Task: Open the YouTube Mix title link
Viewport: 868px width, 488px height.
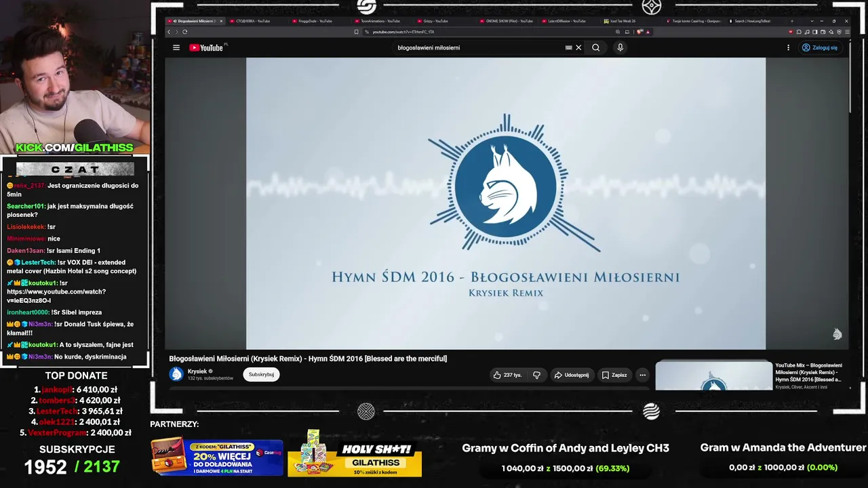Action: tap(808, 372)
